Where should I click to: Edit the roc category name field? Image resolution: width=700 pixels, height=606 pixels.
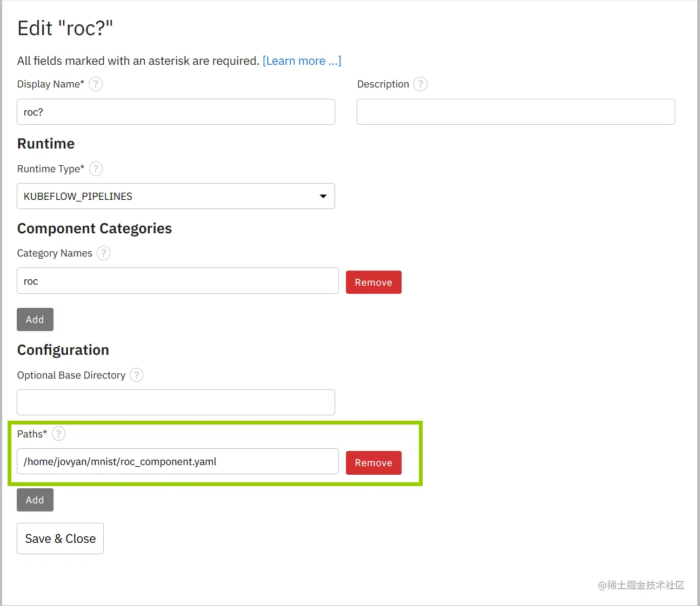click(177, 281)
